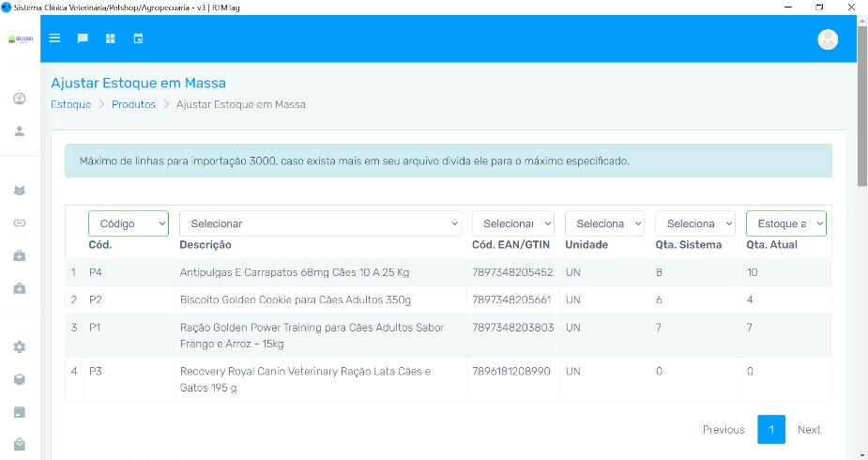This screenshot has width=868, height=460.
Task: Open the chat messages icon
Action: 83,38
